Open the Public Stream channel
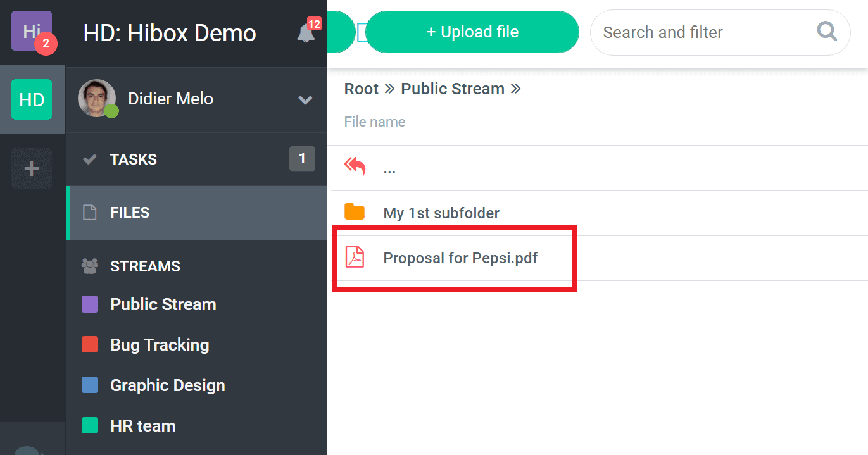The height and width of the screenshot is (455, 868). 163,304
